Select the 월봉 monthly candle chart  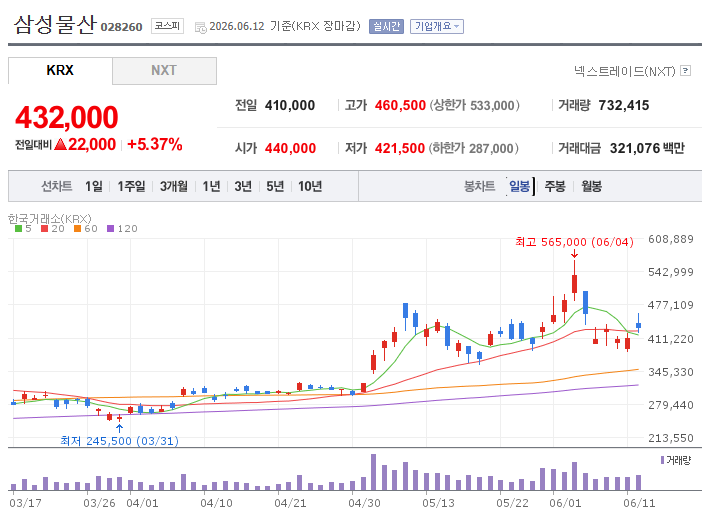[591, 186]
